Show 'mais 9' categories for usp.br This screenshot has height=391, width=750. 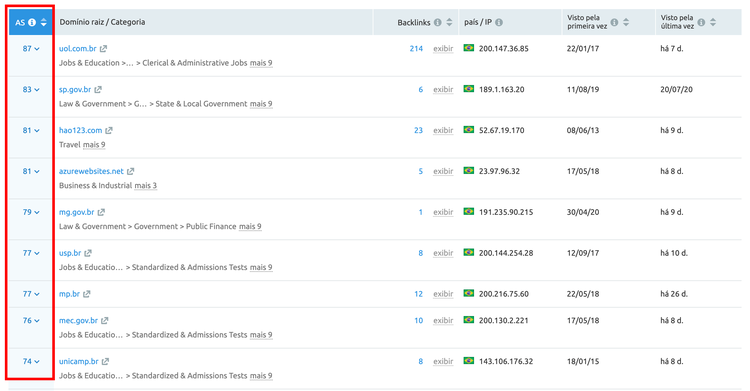tap(261, 268)
